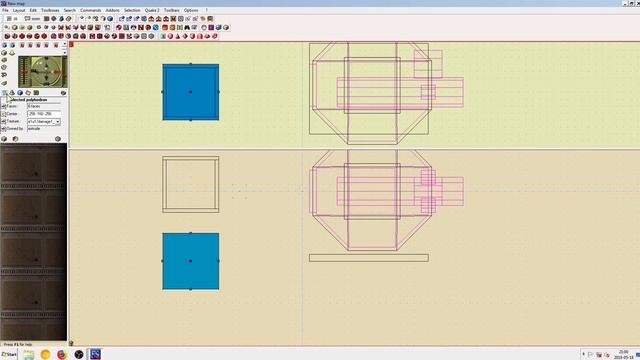Click the red corner marker of the top view
This screenshot has width=640, height=360.
71,44
